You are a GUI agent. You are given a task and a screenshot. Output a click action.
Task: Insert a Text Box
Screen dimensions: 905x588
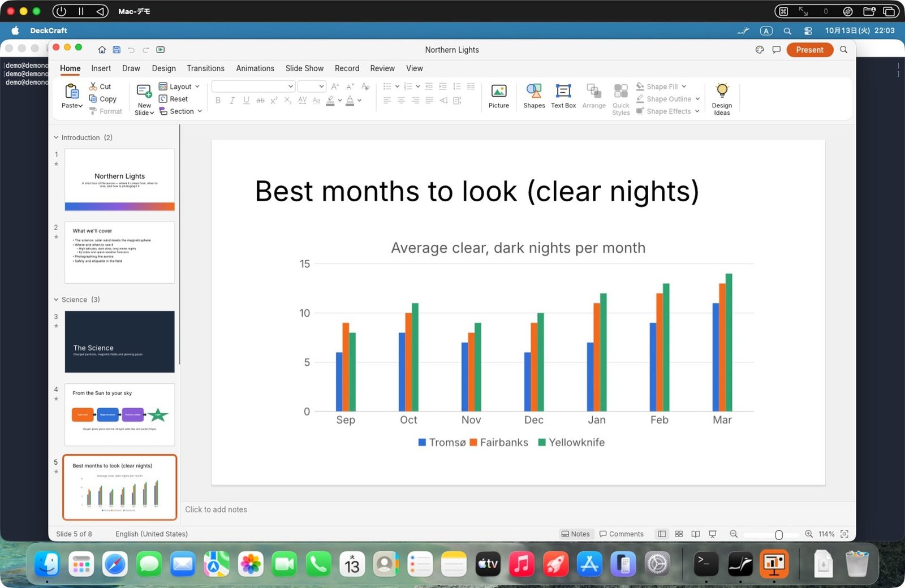[x=563, y=96]
